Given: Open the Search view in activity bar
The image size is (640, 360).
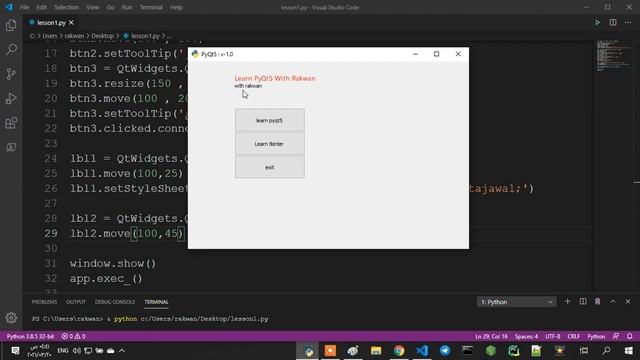Looking at the screenshot, I should tap(11, 49).
